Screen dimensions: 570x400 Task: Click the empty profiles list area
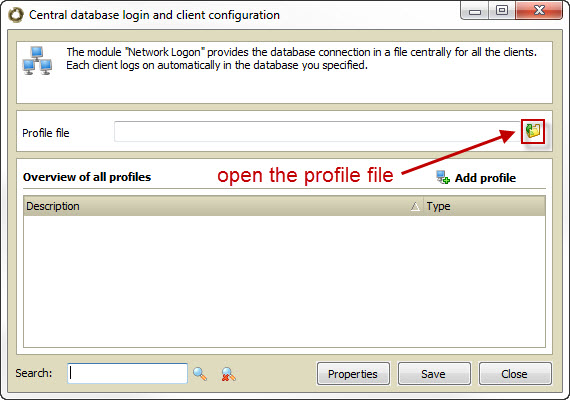pyautogui.click(x=284, y=281)
